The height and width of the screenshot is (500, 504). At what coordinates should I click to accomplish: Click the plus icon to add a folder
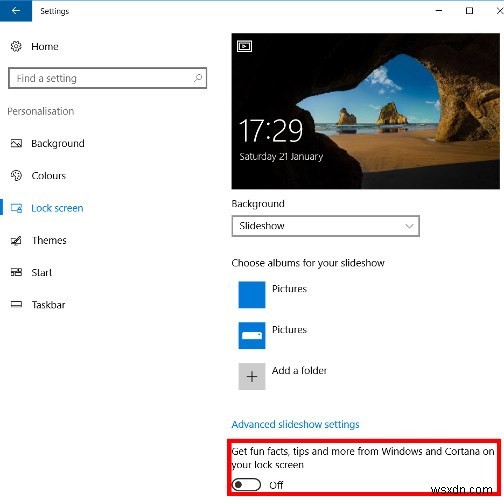pyautogui.click(x=252, y=376)
